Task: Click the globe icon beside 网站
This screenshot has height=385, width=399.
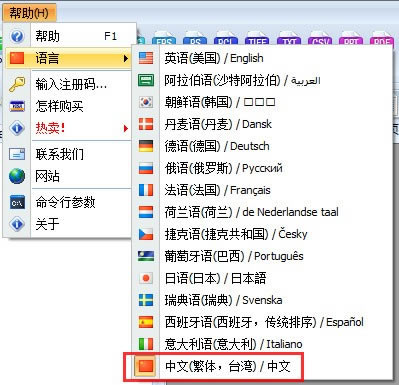Action: pos(17,176)
